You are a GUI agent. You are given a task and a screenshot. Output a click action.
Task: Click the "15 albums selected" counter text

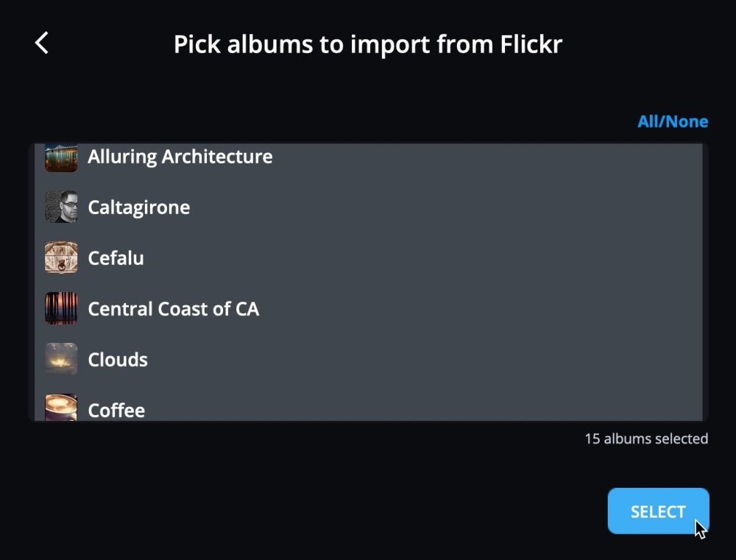[x=646, y=439]
